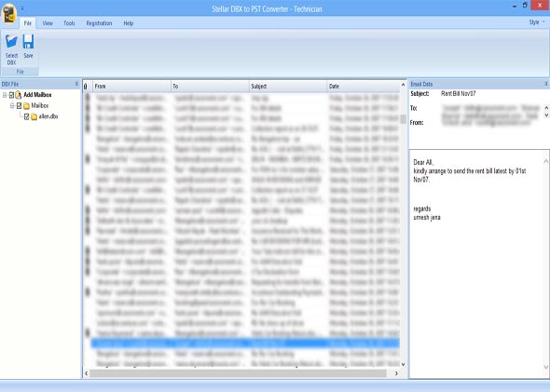Viewport: 550px width, 392px height.
Task: Open the File tab
Action: point(28,23)
